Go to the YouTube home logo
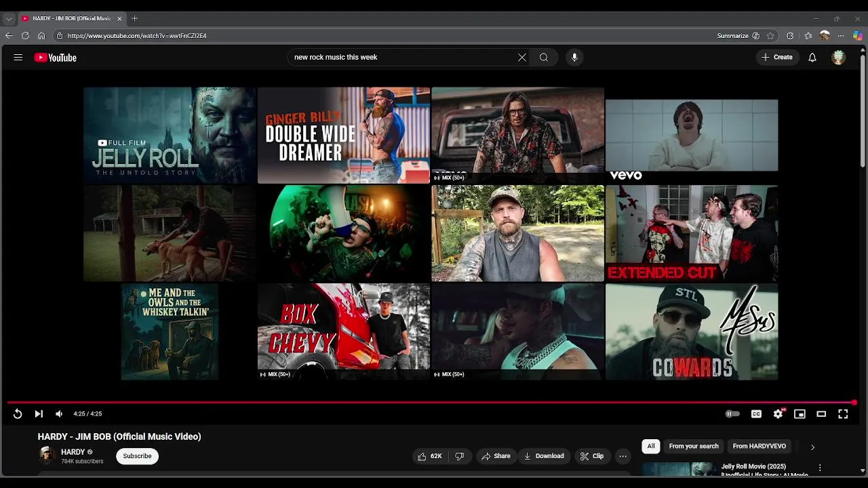The height and width of the screenshot is (488, 868). point(56,58)
